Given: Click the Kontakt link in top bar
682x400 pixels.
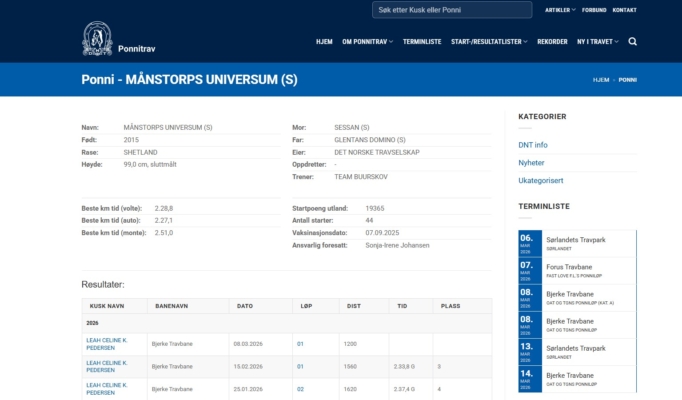Looking at the screenshot, I should pyautogui.click(x=624, y=10).
